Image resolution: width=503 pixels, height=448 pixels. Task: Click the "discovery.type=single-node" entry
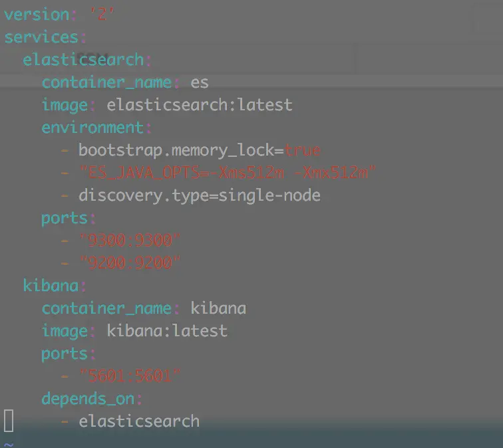point(200,196)
